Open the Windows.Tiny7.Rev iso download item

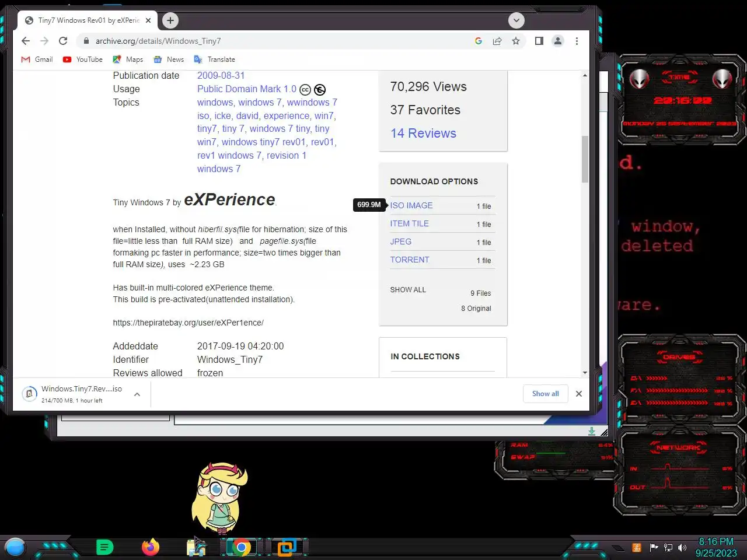pos(72,394)
